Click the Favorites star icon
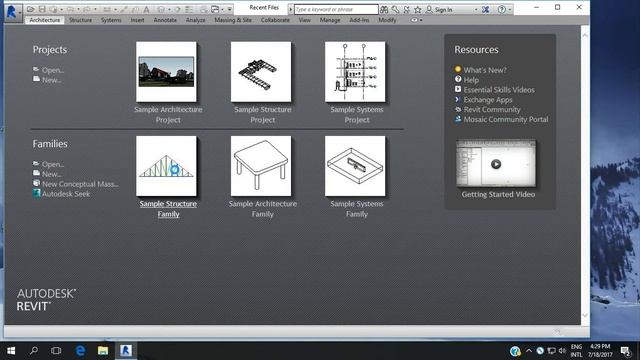Image resolution: width=640 pixels, height=360 pixels. tap(418, 9)
